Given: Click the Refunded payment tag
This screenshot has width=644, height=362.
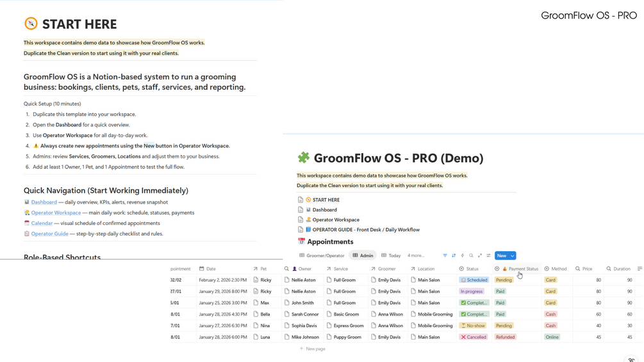Looking at the screenshot, I should click(x=505, y=337).
